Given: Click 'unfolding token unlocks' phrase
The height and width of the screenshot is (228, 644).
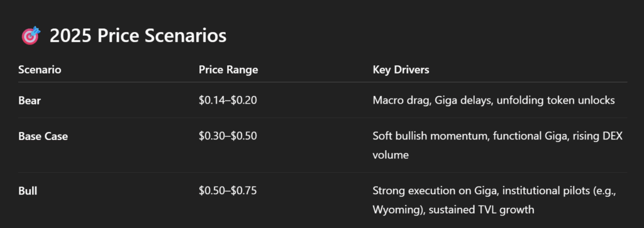Looking at the screenshot, I should 556,100.
